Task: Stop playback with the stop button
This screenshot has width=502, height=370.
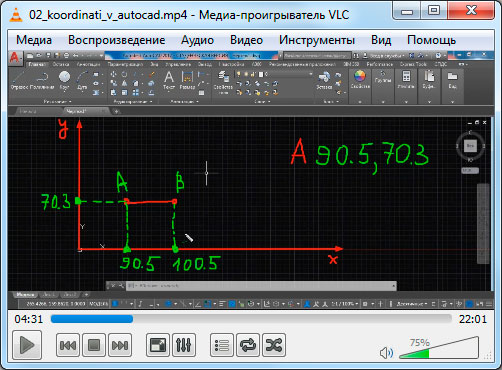Action: coord(94,345)
